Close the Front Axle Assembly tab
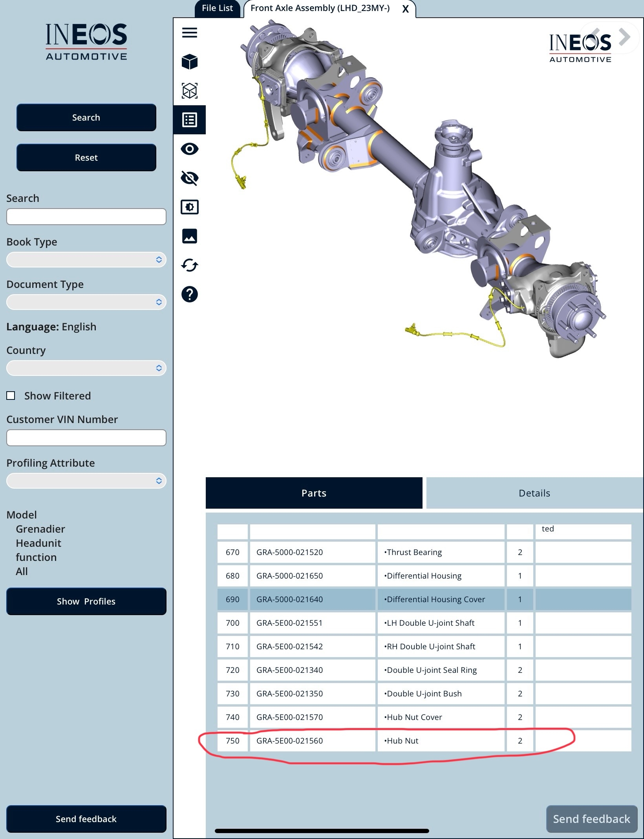The width and height of the screenshot is (644, 839). coord(406,9)
